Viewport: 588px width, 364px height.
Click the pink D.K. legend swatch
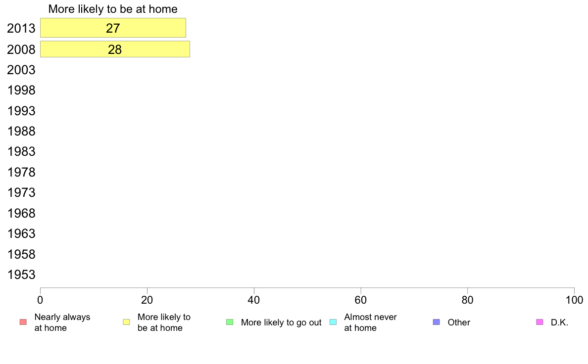pos(539,322)
